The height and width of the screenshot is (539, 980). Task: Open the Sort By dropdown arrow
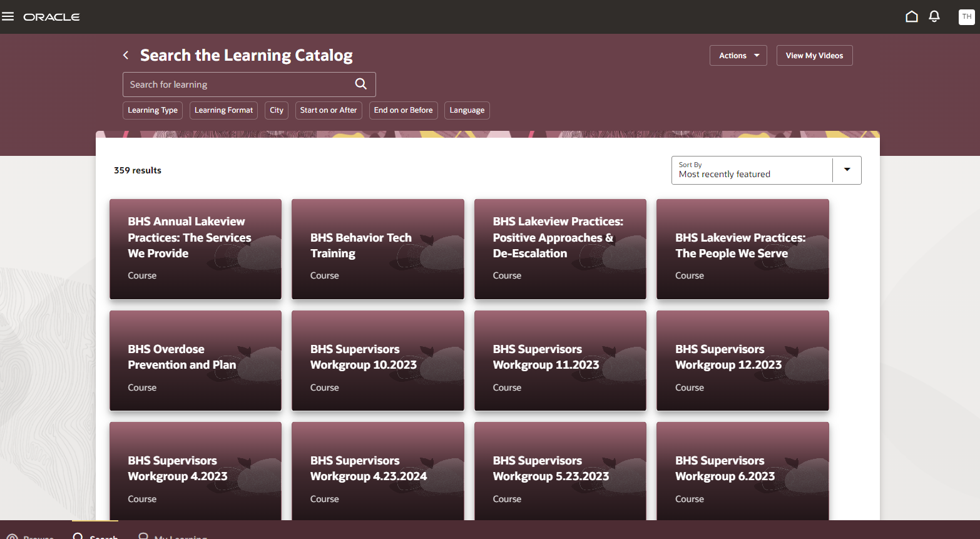pos(847,170)
